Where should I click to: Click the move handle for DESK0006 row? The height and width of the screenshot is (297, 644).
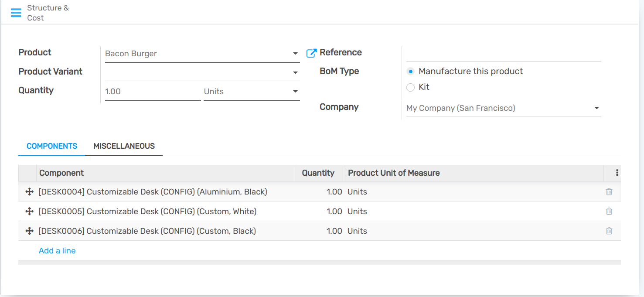pos(29,231)
